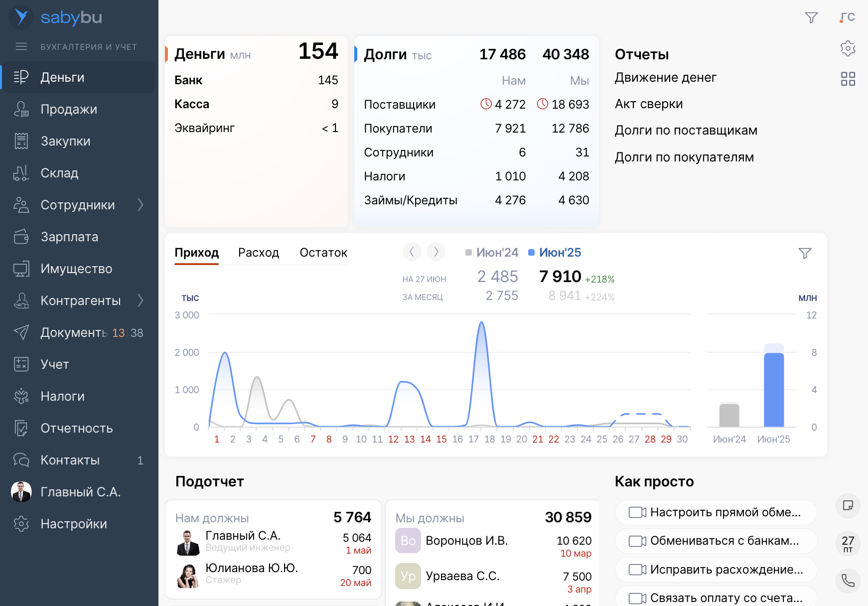The width and height of the screenshot is (868, 606).
Task: Click the blue Июн'25 bar in chart
Action: point(773,389)
